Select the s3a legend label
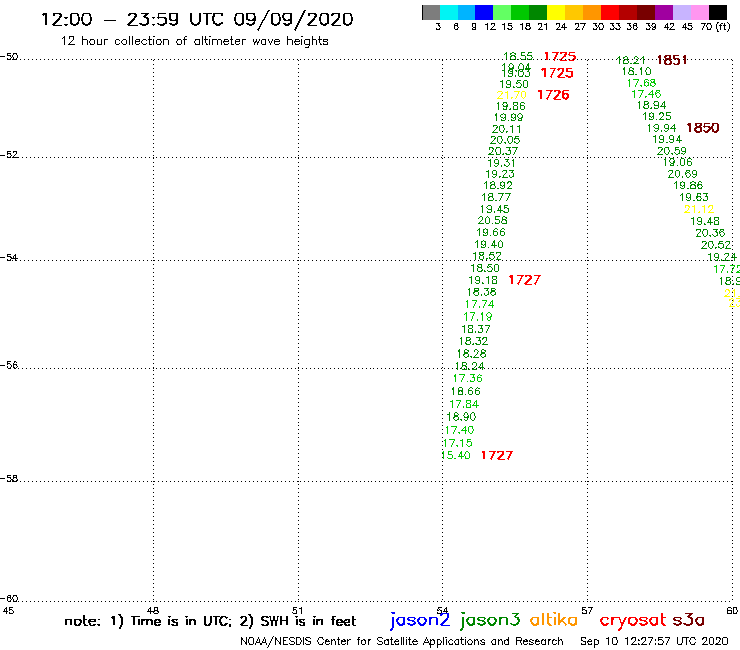The height and width of the screenshot is (650, 740). [688, 620]
